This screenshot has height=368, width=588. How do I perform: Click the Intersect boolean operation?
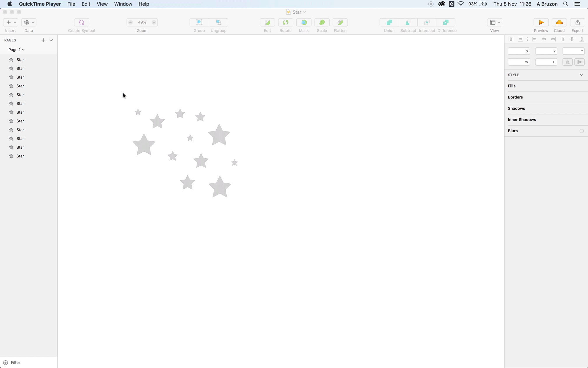click(427, 22)
